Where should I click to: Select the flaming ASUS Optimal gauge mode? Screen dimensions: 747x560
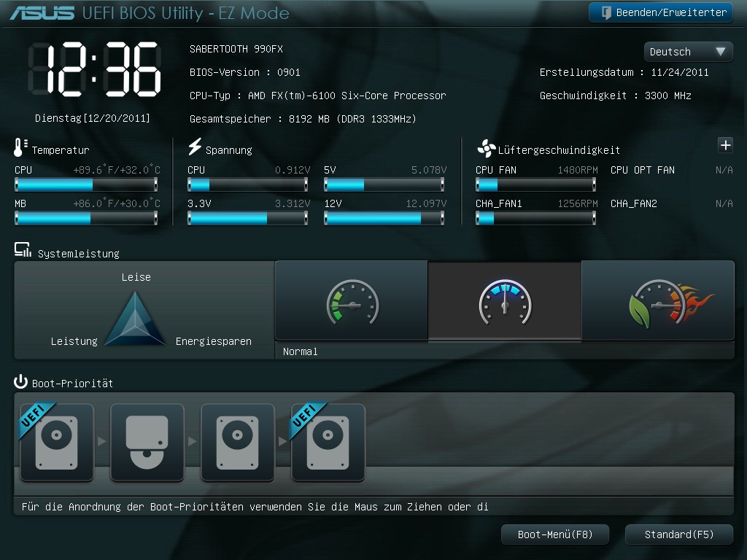(659, 301)
